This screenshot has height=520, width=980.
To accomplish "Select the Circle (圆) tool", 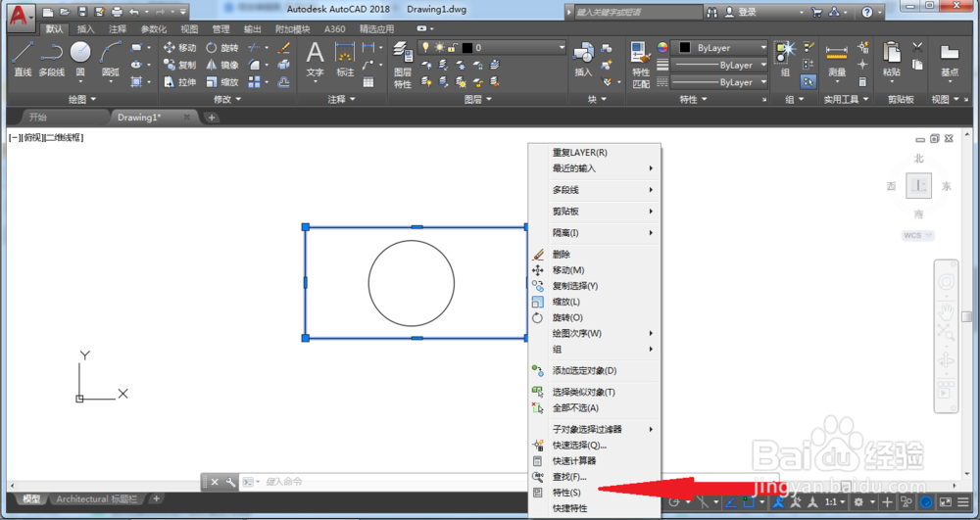I will tap(80, 60).
